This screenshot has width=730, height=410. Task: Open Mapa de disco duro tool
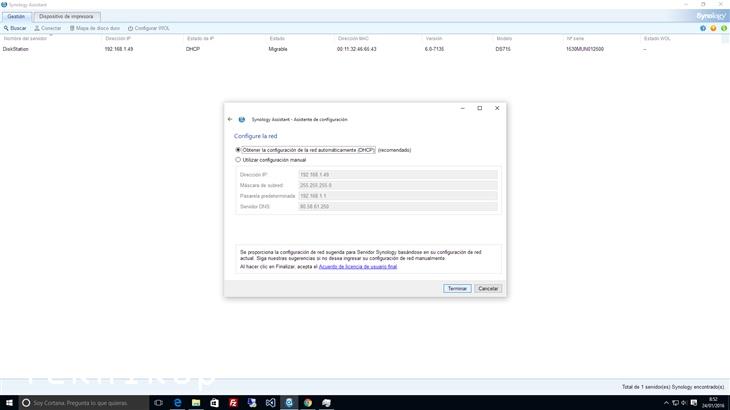95,28
